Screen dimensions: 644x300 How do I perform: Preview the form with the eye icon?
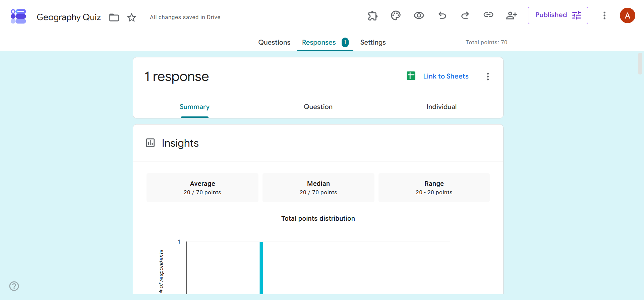[419, 15]
